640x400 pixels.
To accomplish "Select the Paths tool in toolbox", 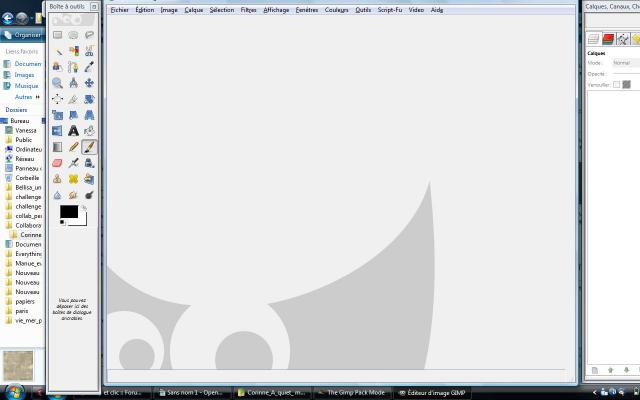I will pos(73,67).
